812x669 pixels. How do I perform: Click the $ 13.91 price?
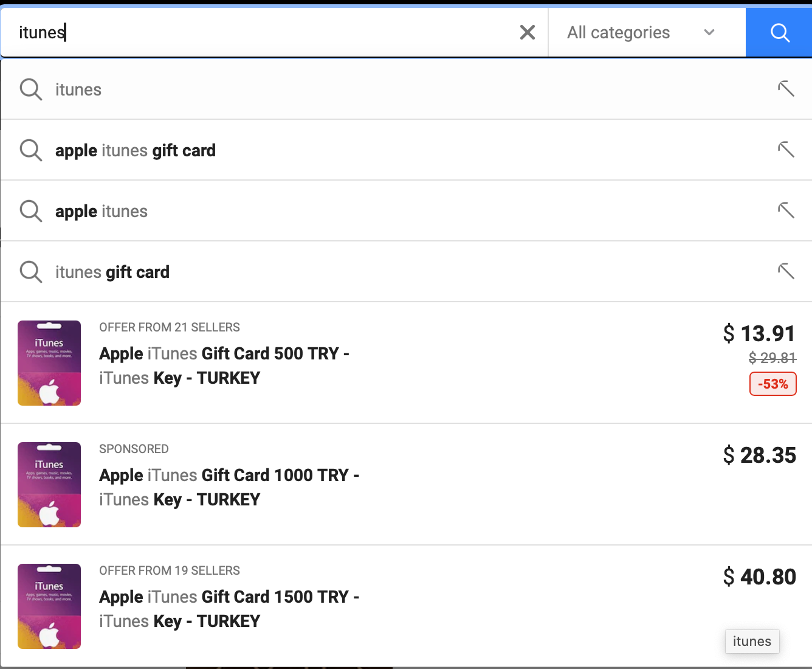click(x=759, y=333)
